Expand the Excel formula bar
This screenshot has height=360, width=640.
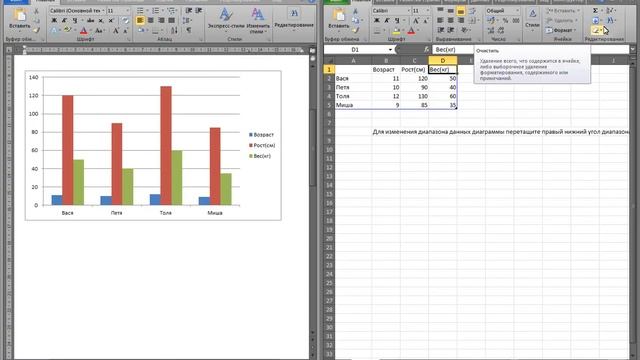632,49
